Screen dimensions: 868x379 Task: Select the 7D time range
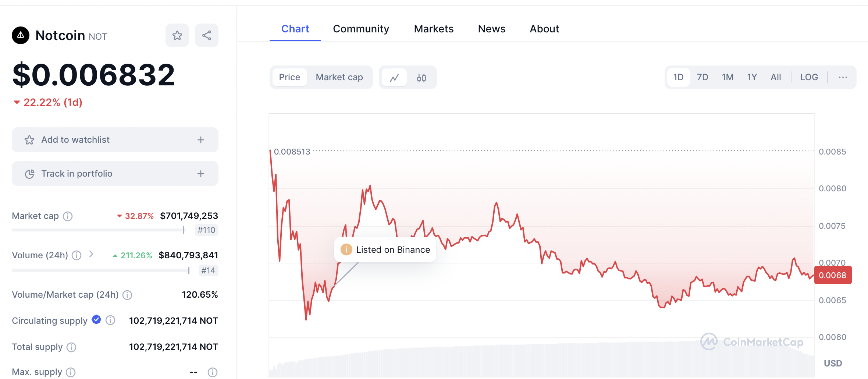click(x=702, y=77)
